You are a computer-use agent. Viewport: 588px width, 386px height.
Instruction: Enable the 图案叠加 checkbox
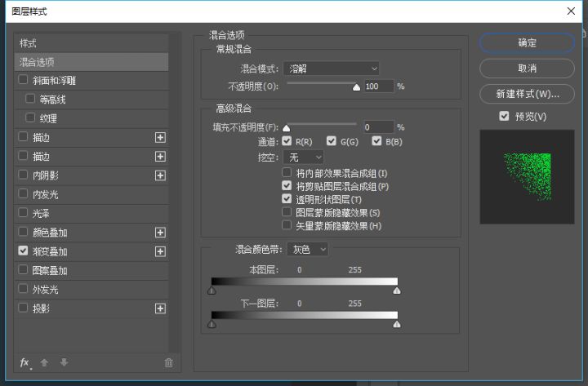[23, 270]
